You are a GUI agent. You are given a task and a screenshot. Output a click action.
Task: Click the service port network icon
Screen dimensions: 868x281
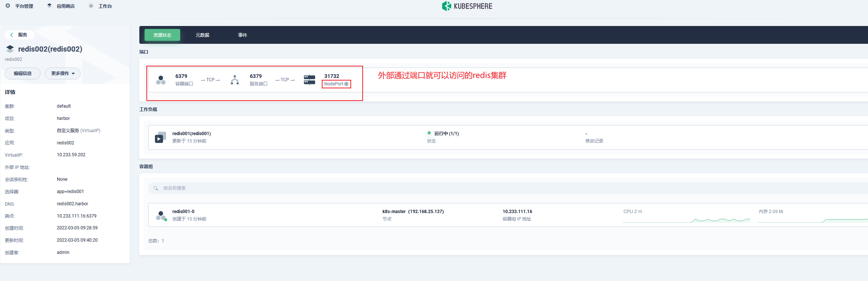pos(235,80)
